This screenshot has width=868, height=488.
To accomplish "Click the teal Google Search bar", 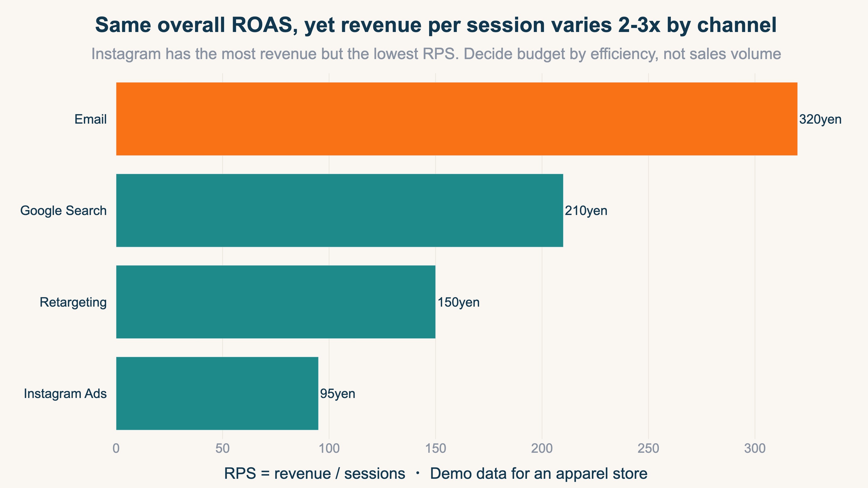I will 340,210.
